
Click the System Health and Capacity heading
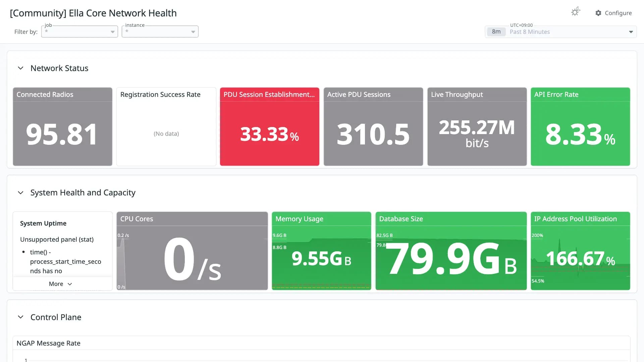83,193
